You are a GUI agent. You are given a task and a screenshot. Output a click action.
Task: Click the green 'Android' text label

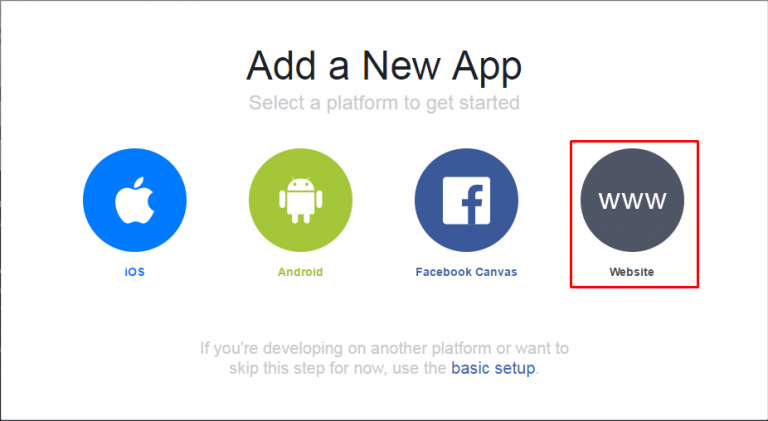300,272
